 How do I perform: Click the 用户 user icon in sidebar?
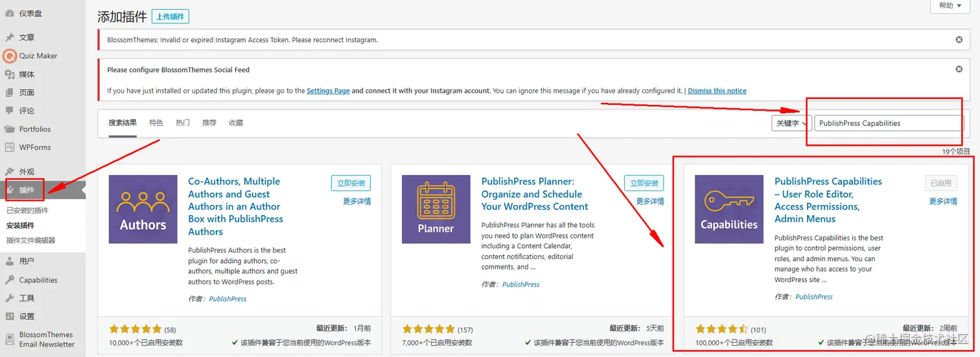[x=10, y=261]
